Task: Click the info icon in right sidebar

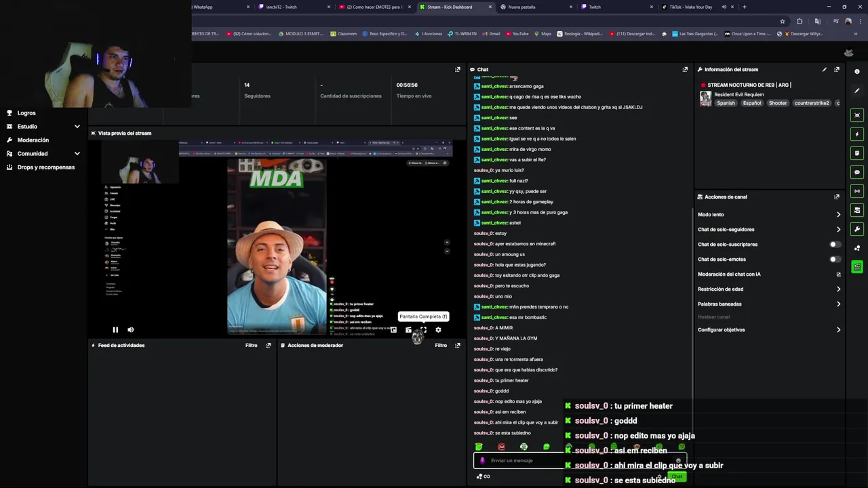Action: (857, 71)
